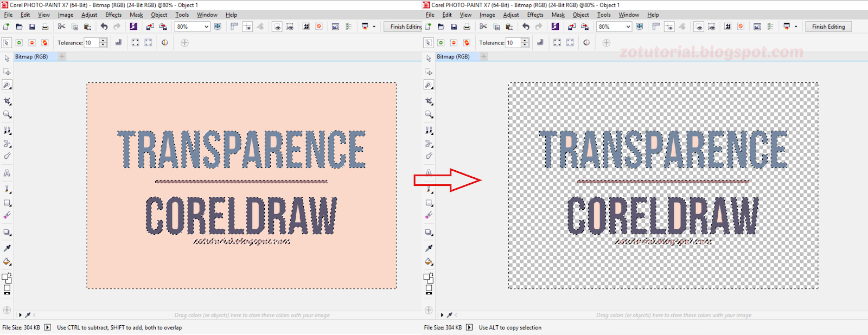This screenshot has width=868, height=335.
Task: Enable Subtractive mask mode in right window
Action: (454, 43)
